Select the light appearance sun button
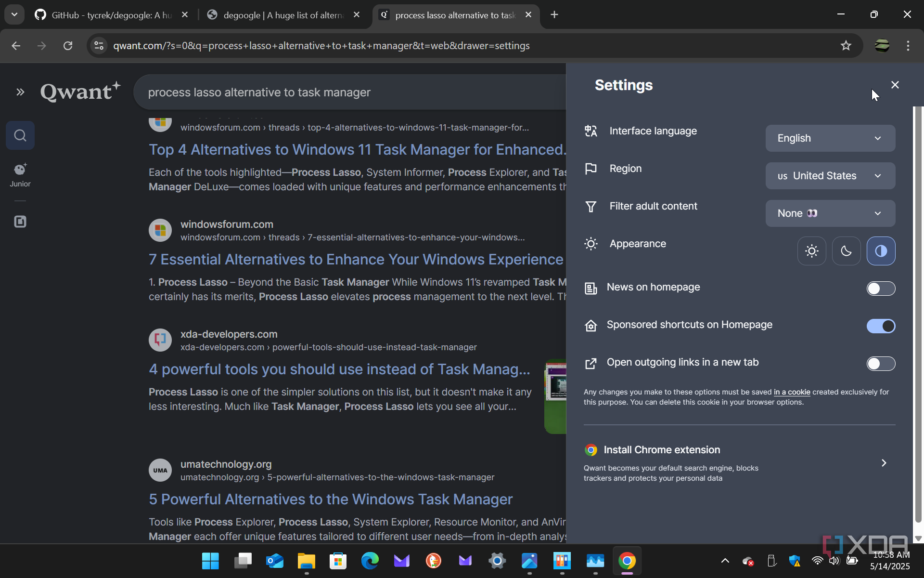924x578 pixels. pos(811,251)
